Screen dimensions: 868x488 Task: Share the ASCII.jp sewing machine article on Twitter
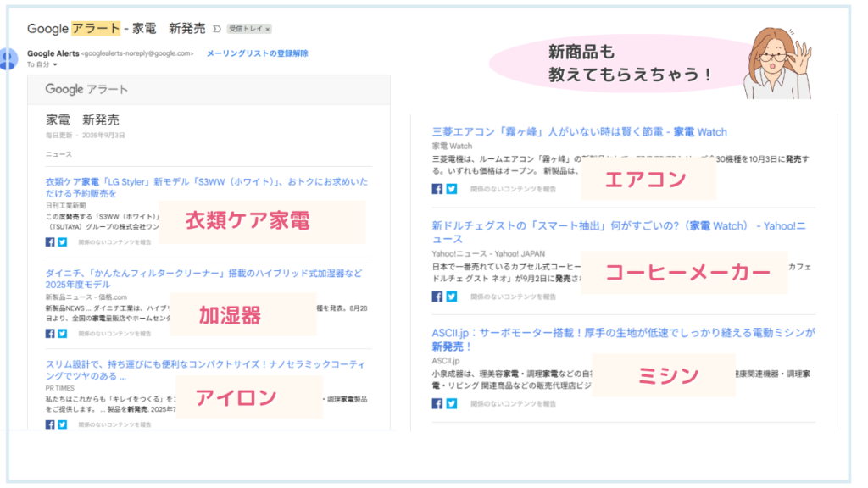(x=452, y=403)
